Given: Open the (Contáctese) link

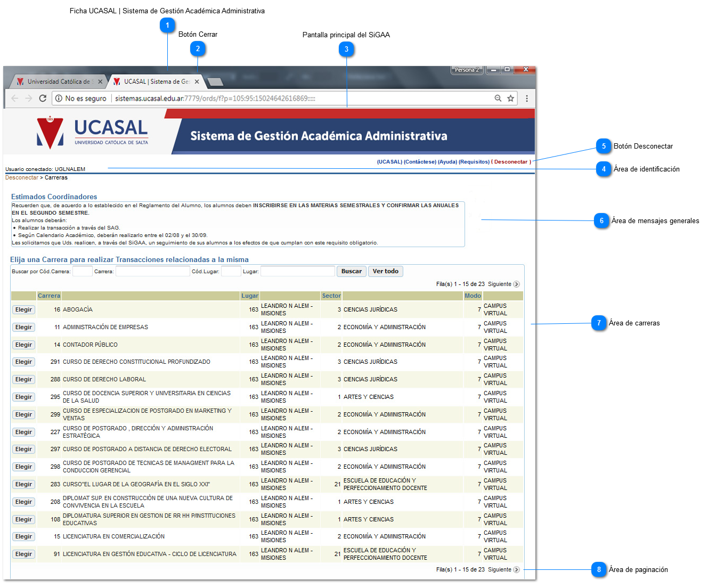Looking at the screenshot, I should [420, 162].
